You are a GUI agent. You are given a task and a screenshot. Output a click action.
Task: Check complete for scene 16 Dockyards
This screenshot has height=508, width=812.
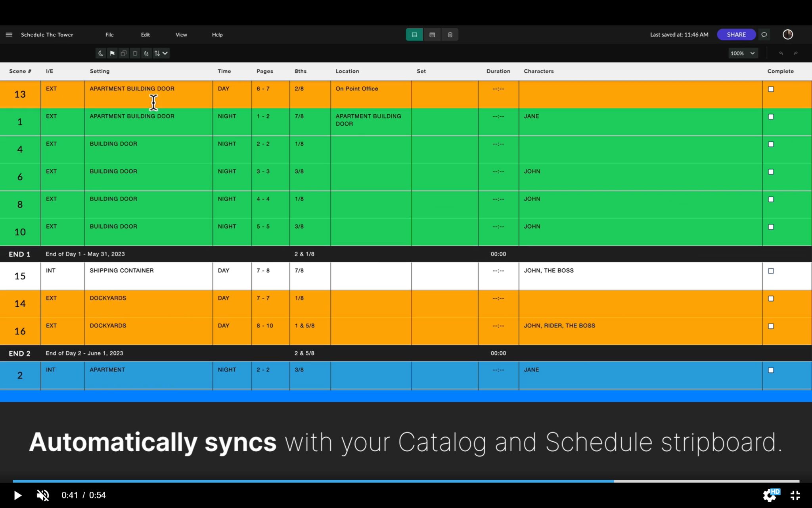[x=771, y=326]
